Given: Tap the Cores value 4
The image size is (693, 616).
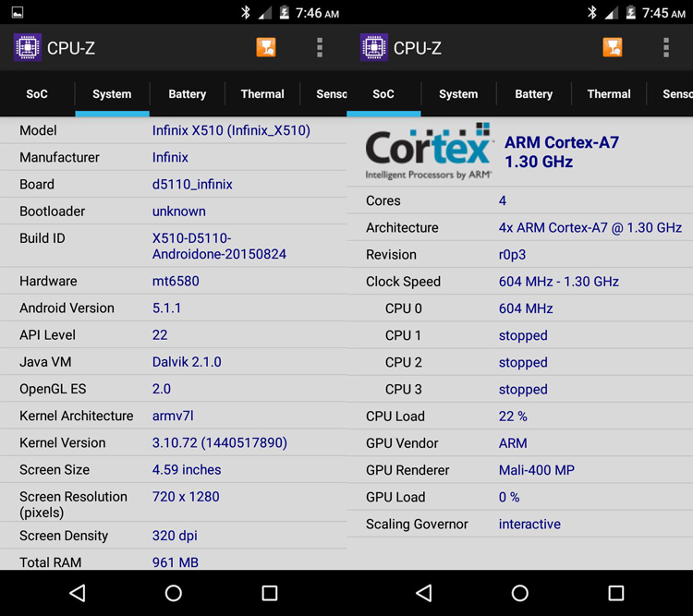Looking at the screenshot, I should [503, 200].
